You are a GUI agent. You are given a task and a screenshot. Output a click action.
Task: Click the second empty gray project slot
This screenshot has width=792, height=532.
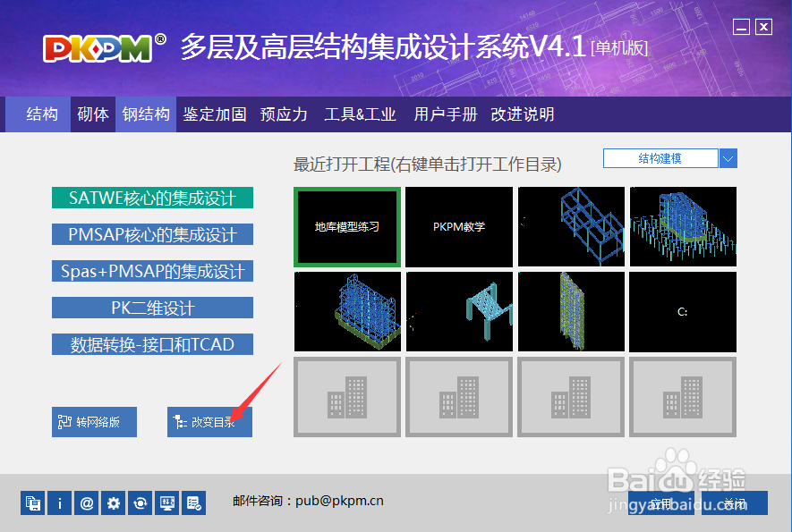tap(459, 397)
